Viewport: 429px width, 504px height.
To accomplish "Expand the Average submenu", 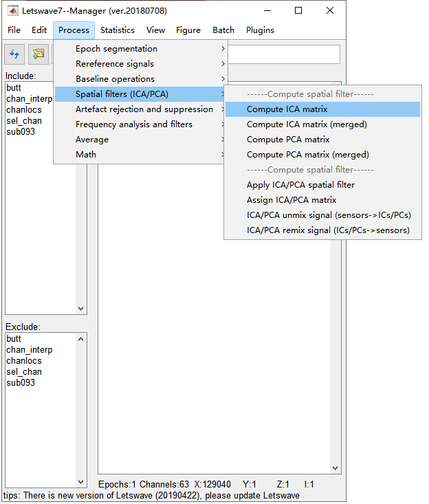I will [140, 139].
